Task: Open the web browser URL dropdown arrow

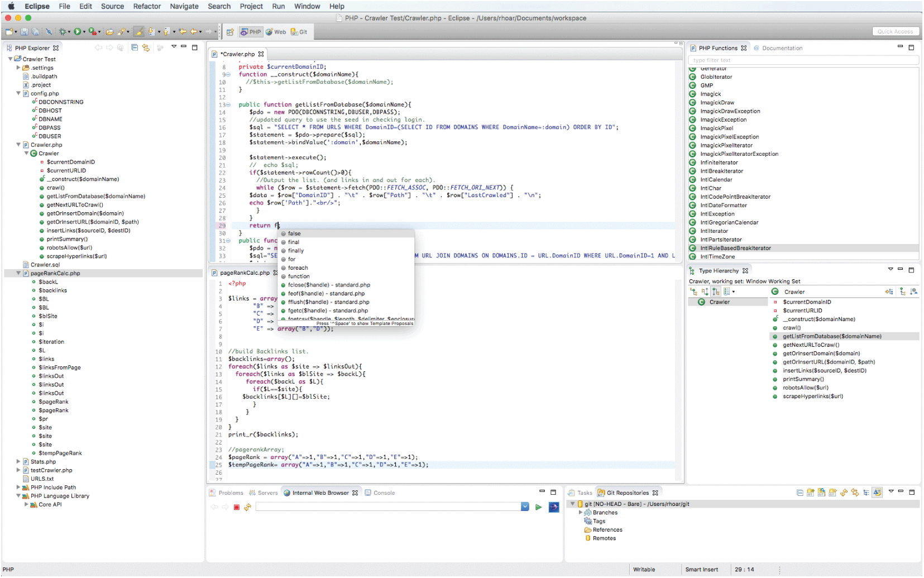Action: tap(525, 507)
